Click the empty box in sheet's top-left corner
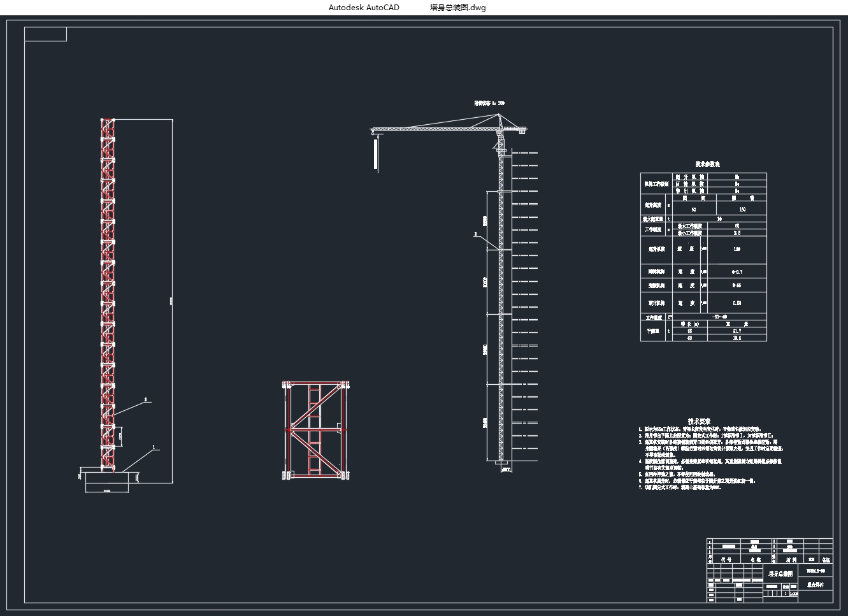This screenshot has width=848, height=616. tap(45, 34)
